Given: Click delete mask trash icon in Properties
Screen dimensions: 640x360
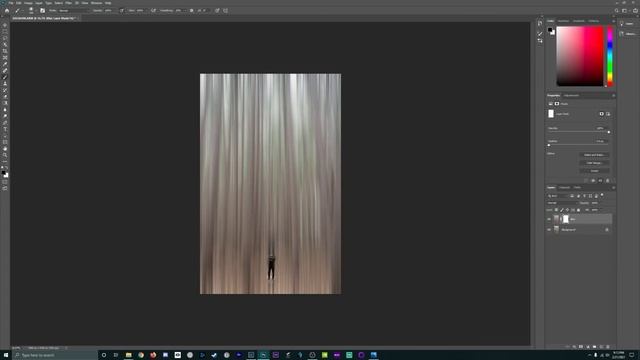Looking at the screenshot, I should coord(607,180).
